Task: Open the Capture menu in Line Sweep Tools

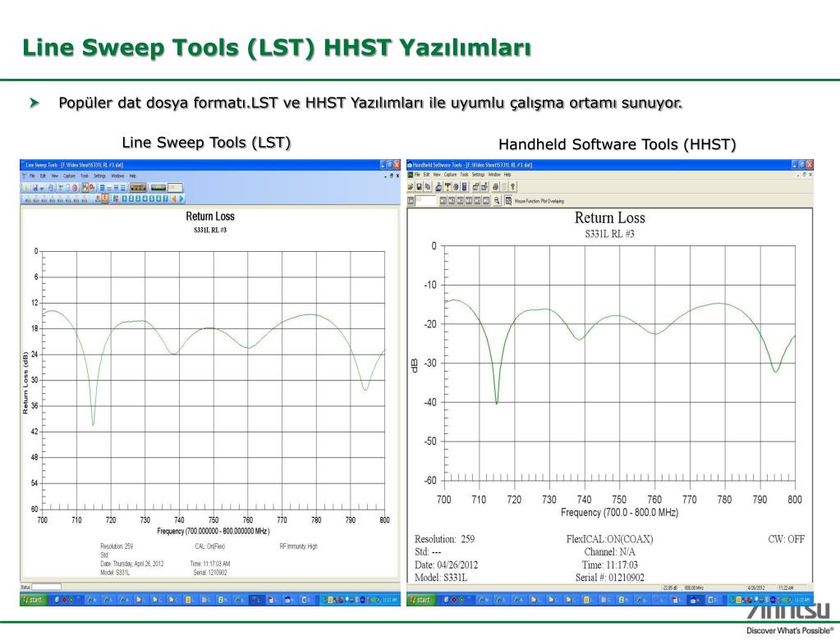Action: coord(69,176)
